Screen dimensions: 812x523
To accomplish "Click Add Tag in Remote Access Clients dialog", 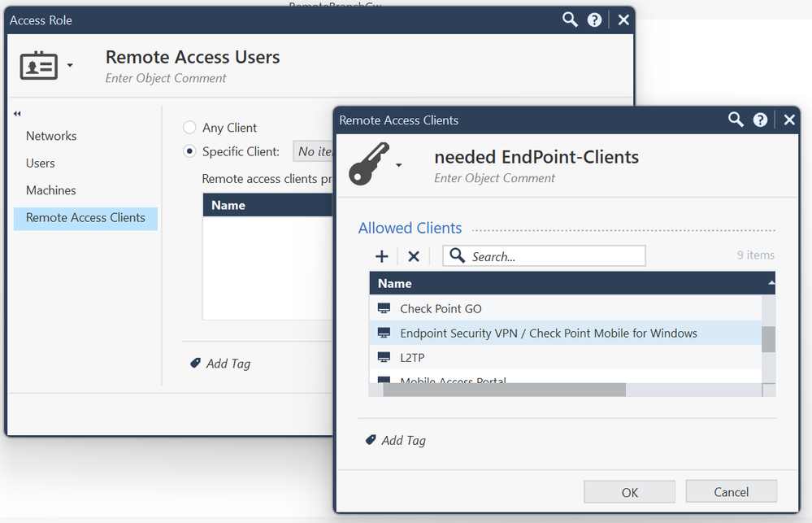I will tap(403, 440).
